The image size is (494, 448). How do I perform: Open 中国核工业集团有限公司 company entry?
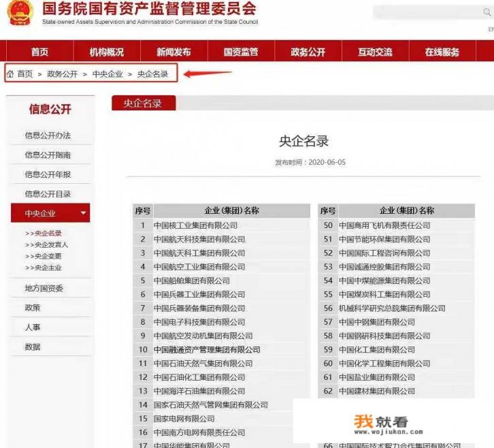pos(195,225)
